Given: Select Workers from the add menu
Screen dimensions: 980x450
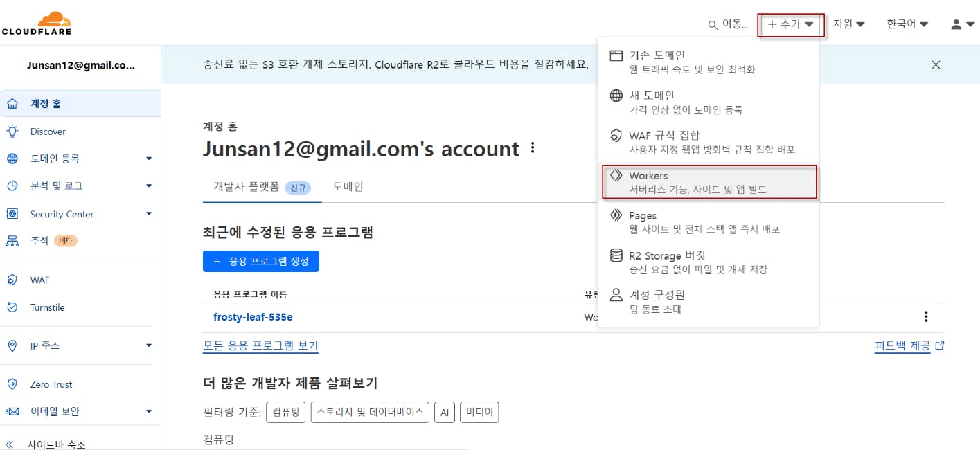Looking at the screenshot, I should 708,182.
